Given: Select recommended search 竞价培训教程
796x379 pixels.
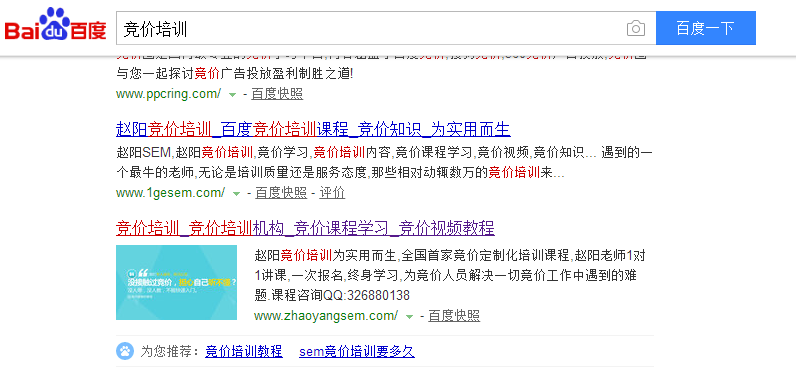Looking at the screenshot, I should tap(244, 351).
